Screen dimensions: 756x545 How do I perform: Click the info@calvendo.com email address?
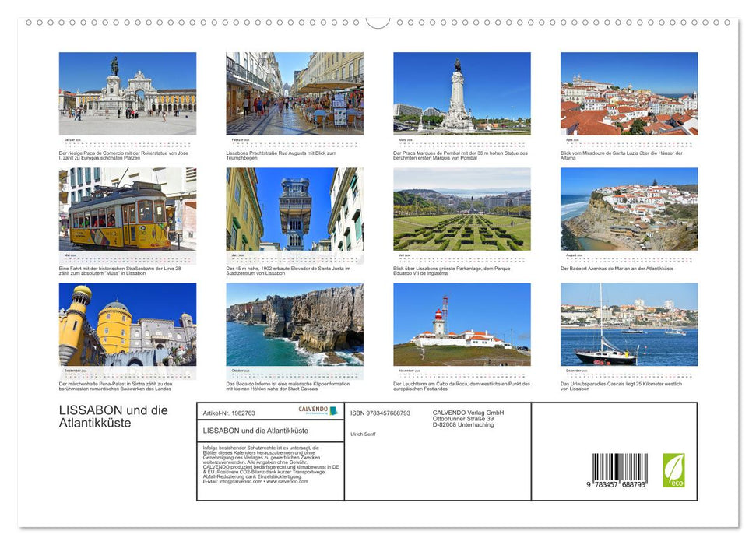[x=240, y=480]
